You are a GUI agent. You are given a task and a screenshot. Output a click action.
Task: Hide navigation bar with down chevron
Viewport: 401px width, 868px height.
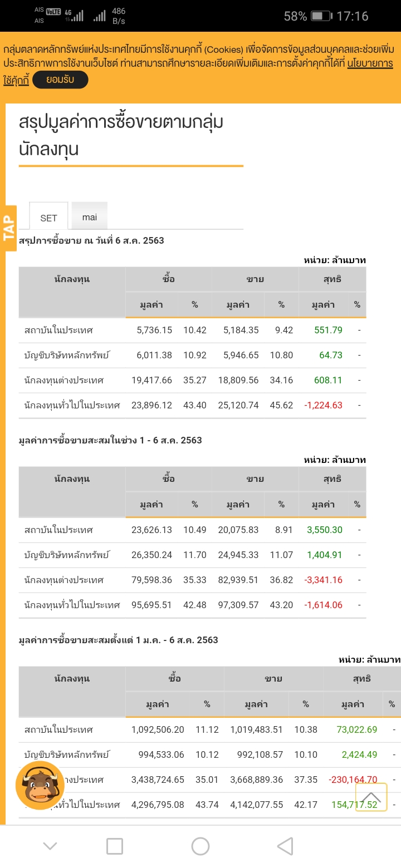50,846
